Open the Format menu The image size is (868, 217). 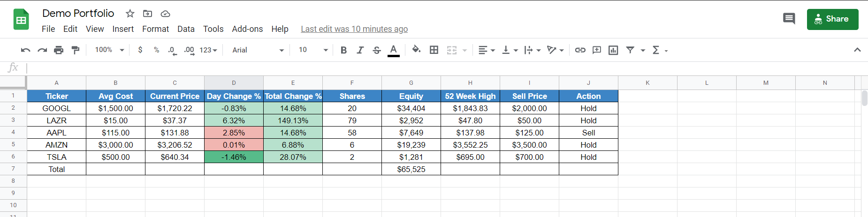pos(155,29)
